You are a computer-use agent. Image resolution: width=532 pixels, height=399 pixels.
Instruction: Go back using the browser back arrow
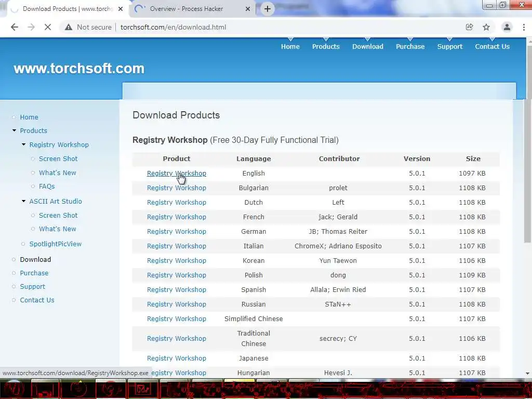point(14,27)
